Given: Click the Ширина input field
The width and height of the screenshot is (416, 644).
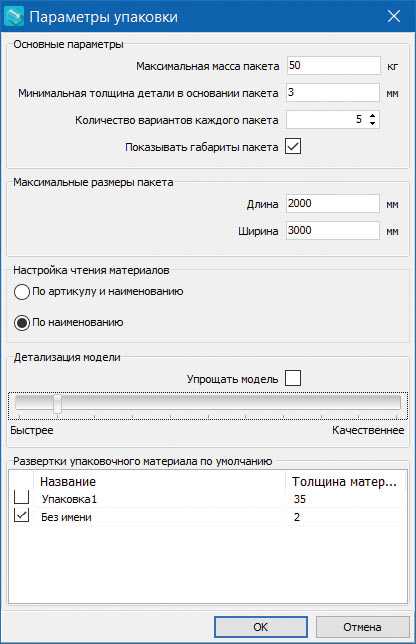Looking at the screenshot, I should point(333,231).
